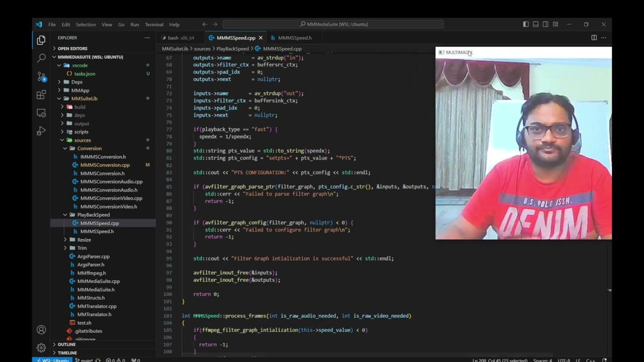The width and height of the screenshot is (644, 362).
Task: Click the main branch in status bar
Action: pyautogui.click(x=84, y=360)
